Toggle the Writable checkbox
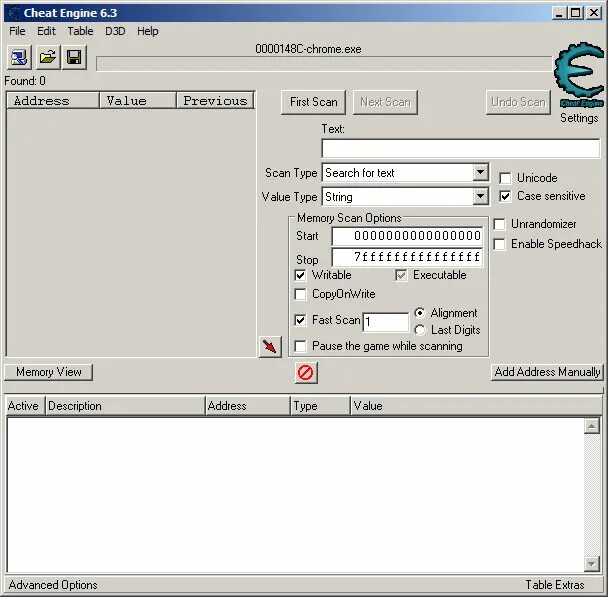 tap(300, 275)
